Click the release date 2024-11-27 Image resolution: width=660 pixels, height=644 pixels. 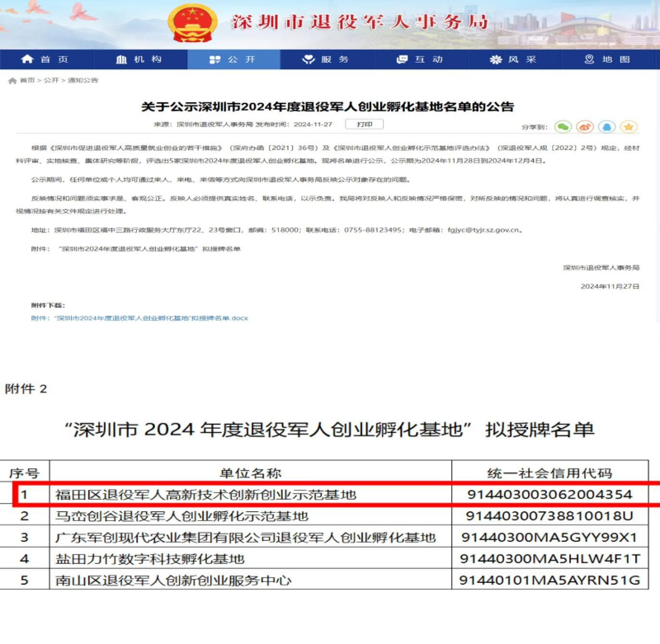point(313,125)
